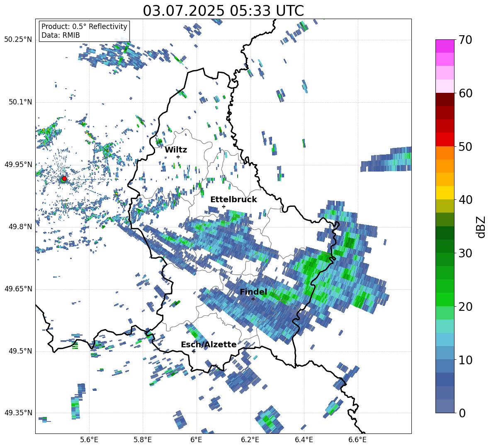Click the Esch/Alzette city label
Viewport: 491px width, 448px height.
[209, 344]
